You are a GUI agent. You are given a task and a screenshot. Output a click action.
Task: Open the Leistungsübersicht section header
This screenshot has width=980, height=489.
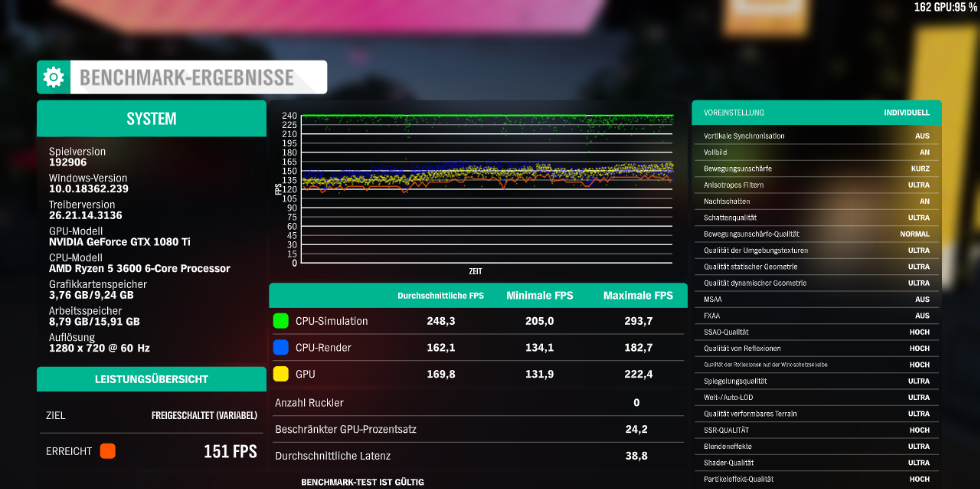[x=151, y=379]
